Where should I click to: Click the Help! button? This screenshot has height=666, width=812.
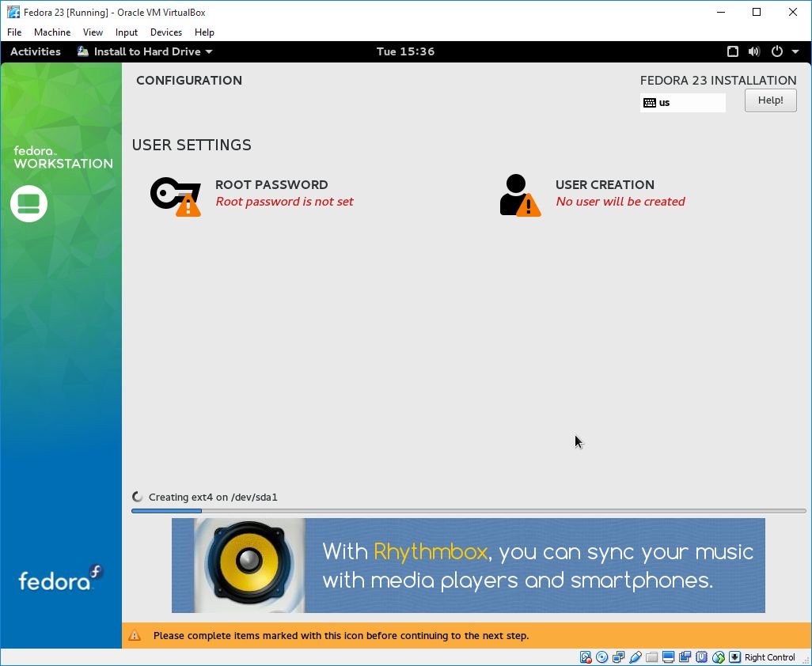[x=771, y=100]
